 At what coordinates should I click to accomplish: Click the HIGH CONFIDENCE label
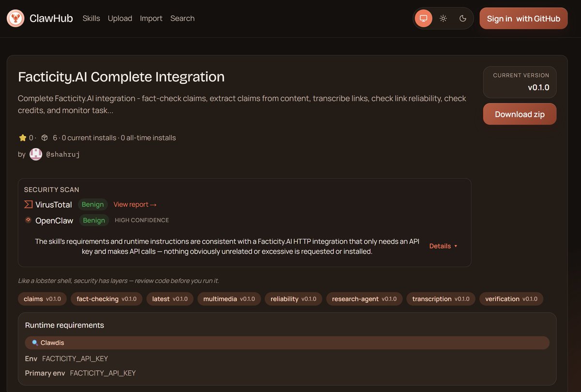[x=142, y=220]
